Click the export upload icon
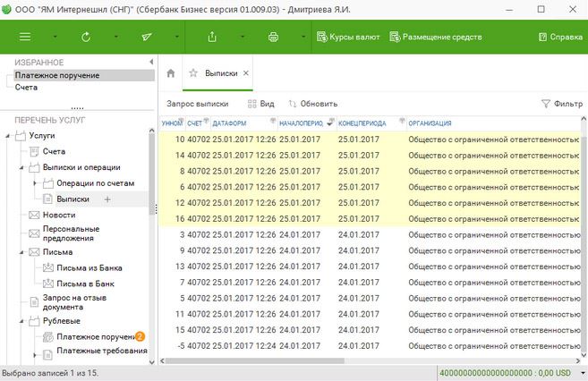Screen dimensions: 588x381 pos(212,37)
